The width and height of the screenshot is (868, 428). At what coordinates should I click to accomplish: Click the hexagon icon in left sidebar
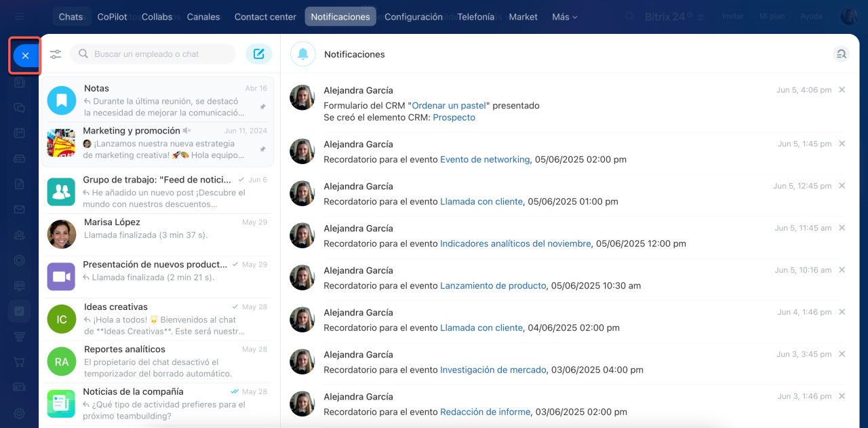coord(20,260)
